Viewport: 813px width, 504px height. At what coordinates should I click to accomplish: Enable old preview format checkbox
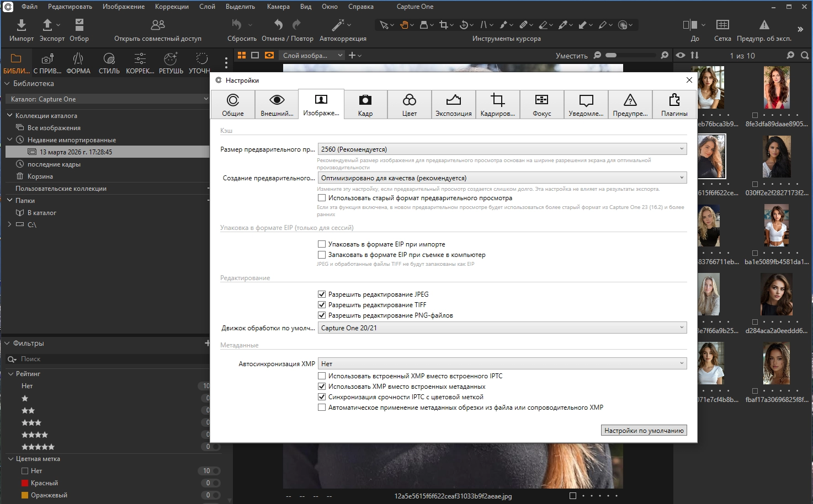coord(322,198)
